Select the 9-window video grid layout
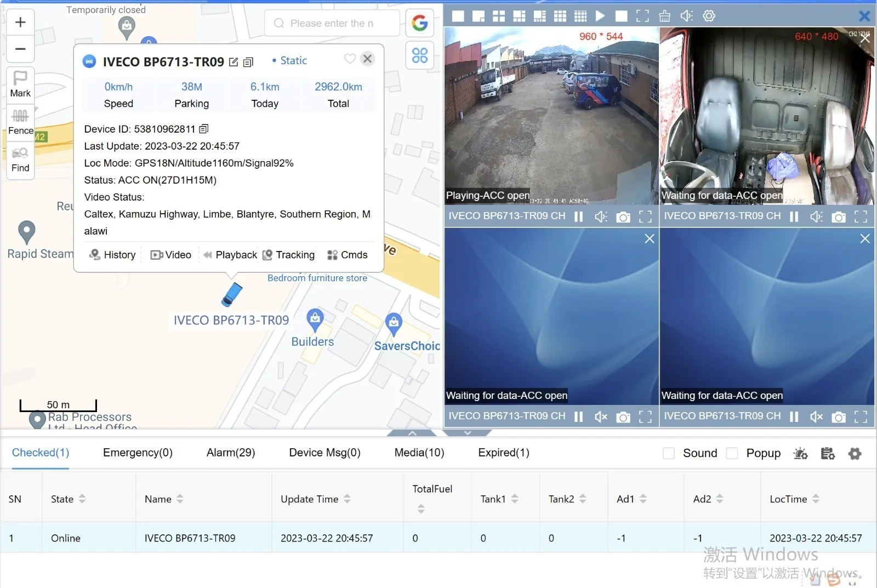 tap(560, 16)
